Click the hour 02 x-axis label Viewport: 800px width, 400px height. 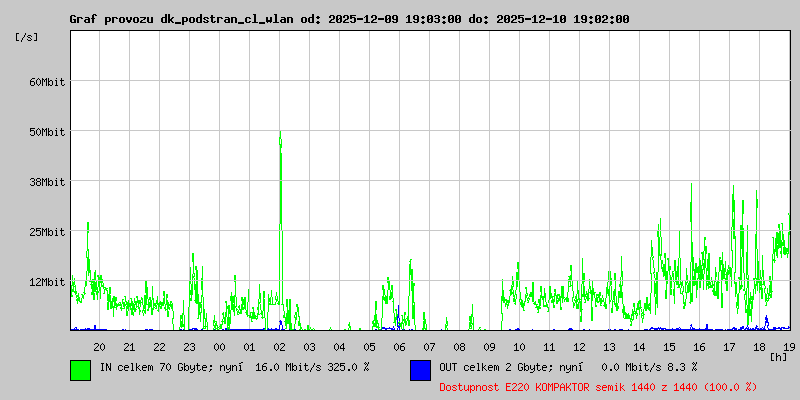[280, 347]
